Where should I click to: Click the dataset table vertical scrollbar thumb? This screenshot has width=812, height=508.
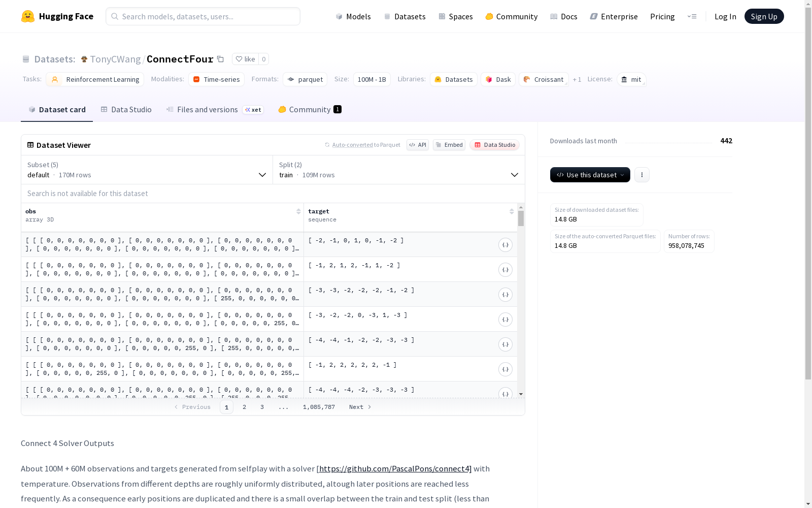pyautogui.click(x=521, y=218)
